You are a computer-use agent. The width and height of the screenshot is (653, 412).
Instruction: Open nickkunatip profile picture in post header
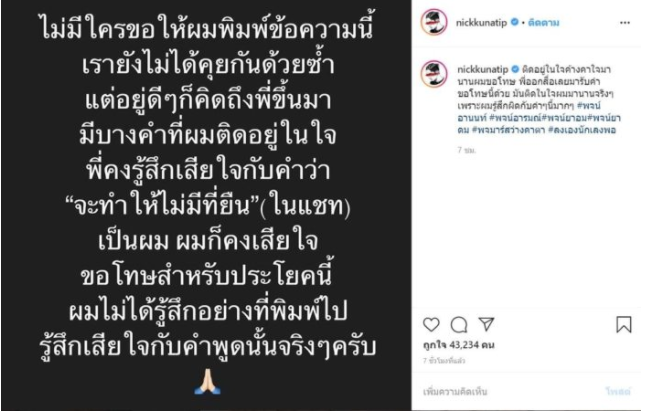[434, 21]
